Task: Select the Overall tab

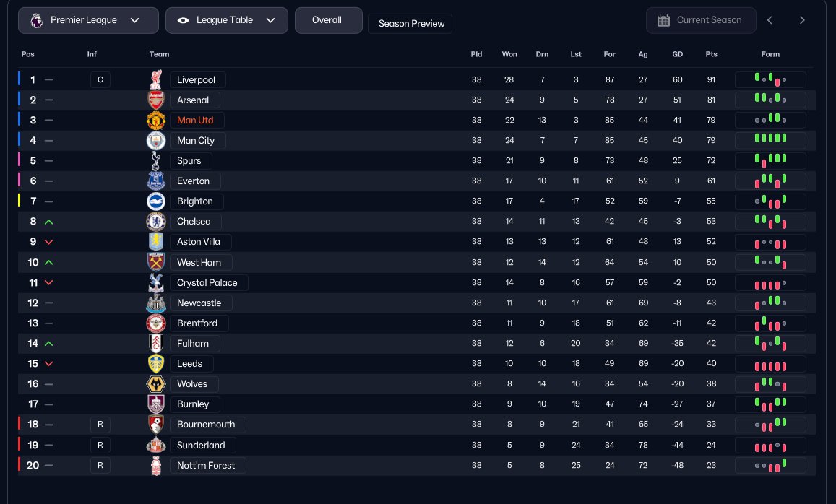Action: click(x=327, y=20)
